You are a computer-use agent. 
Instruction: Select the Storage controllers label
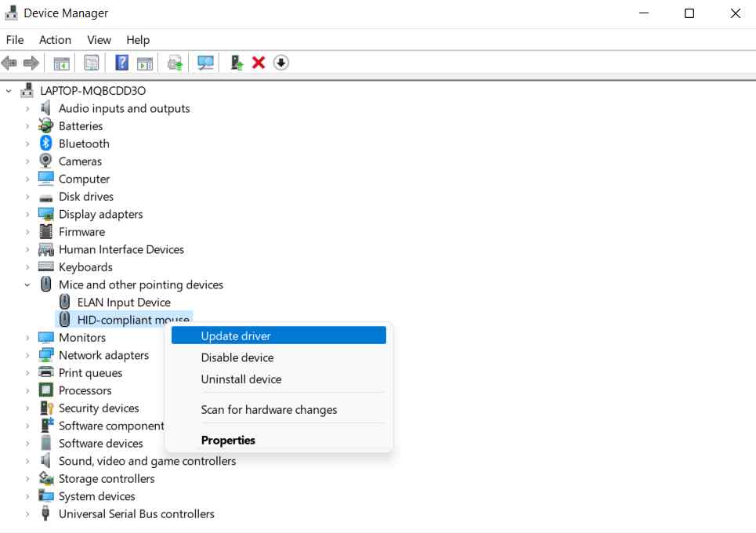pos(107,478)
